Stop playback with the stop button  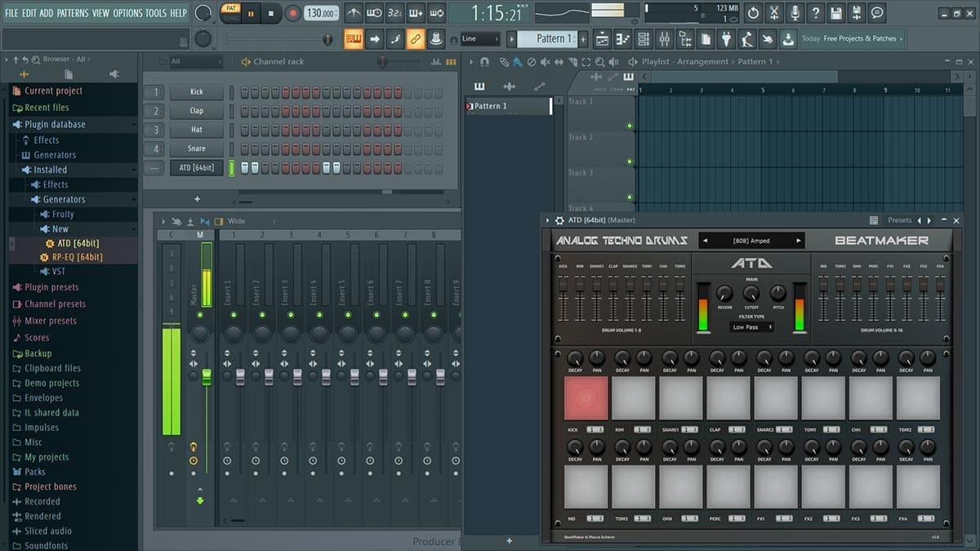pos(271,13)
